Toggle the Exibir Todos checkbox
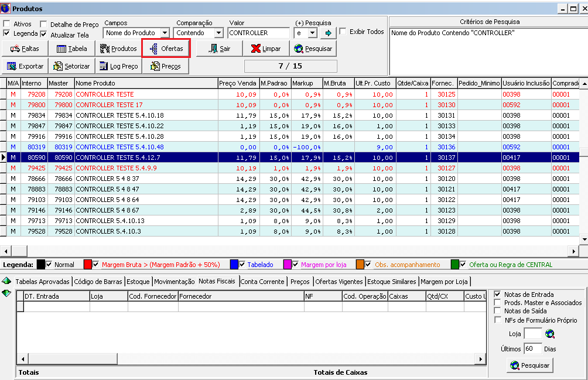The height and width of the screenshot is (380, 588). click(x=343, y=32)
